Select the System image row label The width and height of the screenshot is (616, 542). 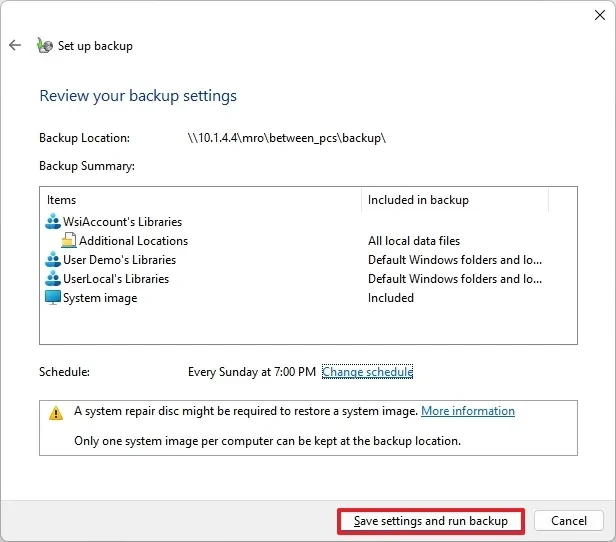coord(100,298)
